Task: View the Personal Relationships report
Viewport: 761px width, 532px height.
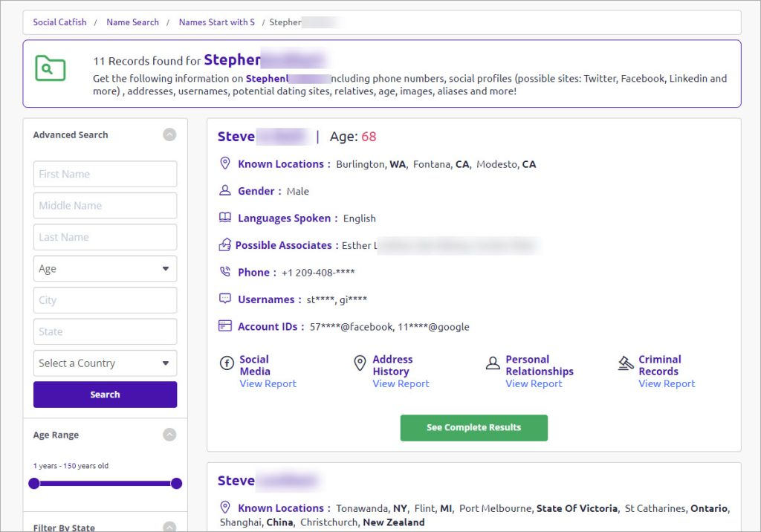Action: [534, 383]
